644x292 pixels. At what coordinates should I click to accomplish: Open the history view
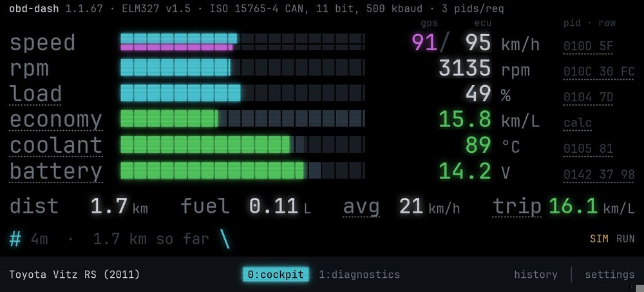tap(536, 275)
